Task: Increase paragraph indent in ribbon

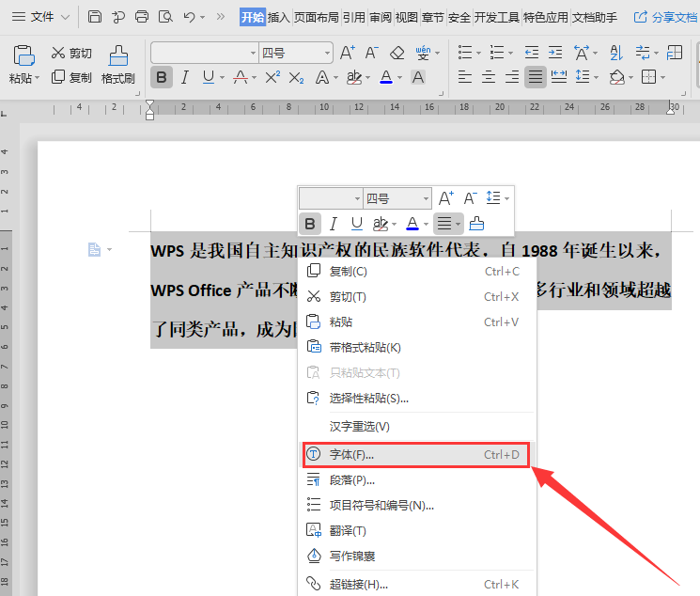Action: point(555,53)
